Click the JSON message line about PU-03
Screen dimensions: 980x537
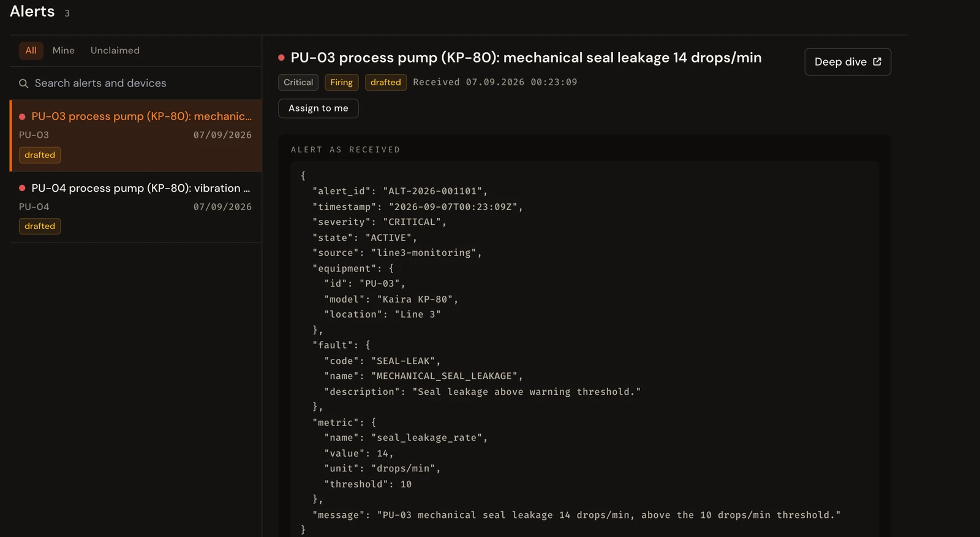pyautogui.click(x=576, y=515)
